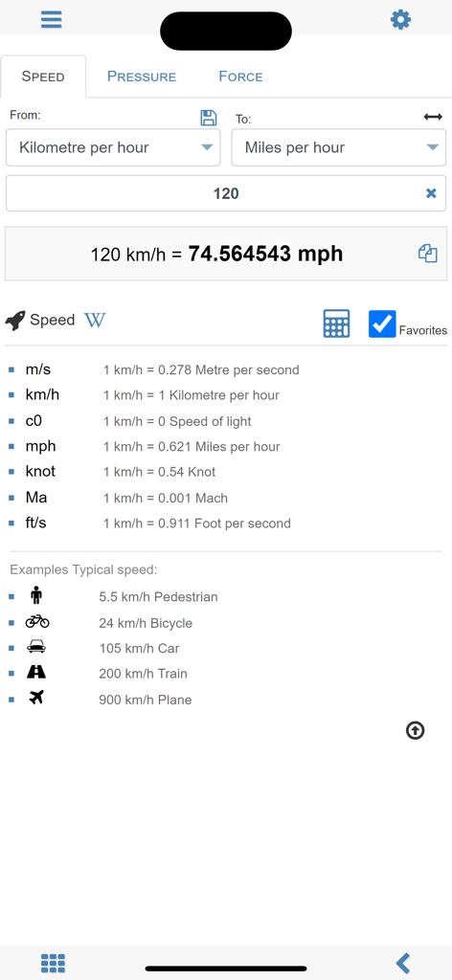Select the Speed tab

click(43, 77)
